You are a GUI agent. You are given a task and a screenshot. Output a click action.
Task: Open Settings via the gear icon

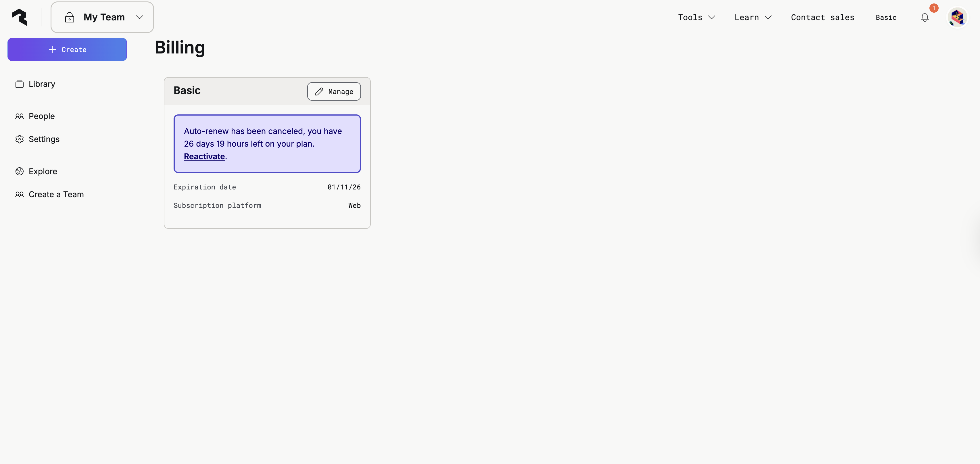click(x=20, y=139)
